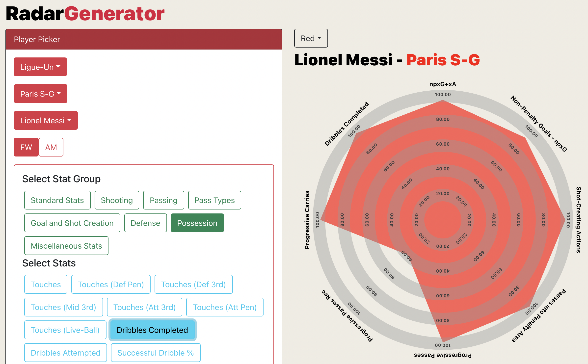This screenshot has height=364, width=588.
Task: Expand the Lionel Messi player dropdown
Action: pyautogui.click(x=46, y=120)
